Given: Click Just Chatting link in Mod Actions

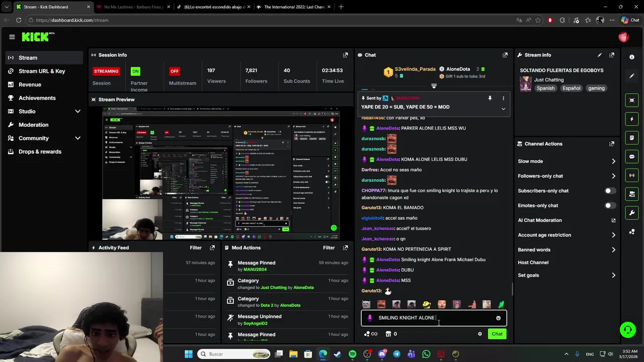Looking at the screenshot, I should [274, 288].
